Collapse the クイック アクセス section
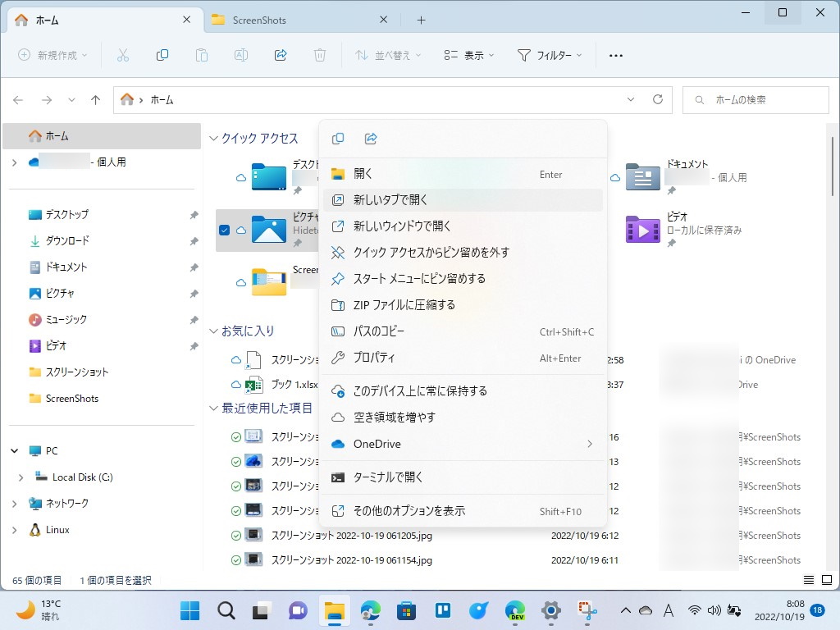840x630 pixels. (x=213, y=138)
